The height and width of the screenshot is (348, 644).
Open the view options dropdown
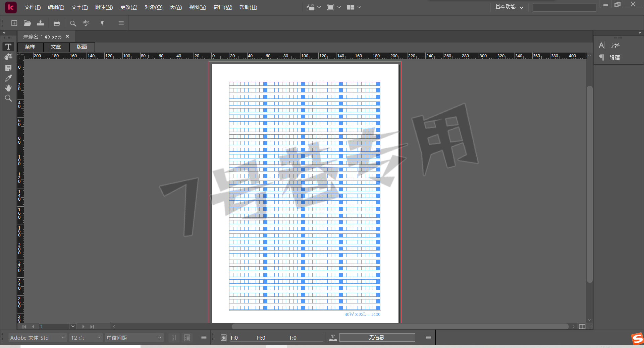[314, 7]
